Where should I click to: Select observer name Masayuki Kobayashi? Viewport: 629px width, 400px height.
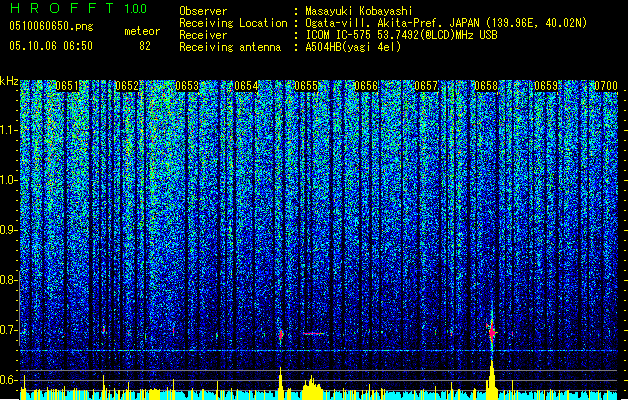359,11
